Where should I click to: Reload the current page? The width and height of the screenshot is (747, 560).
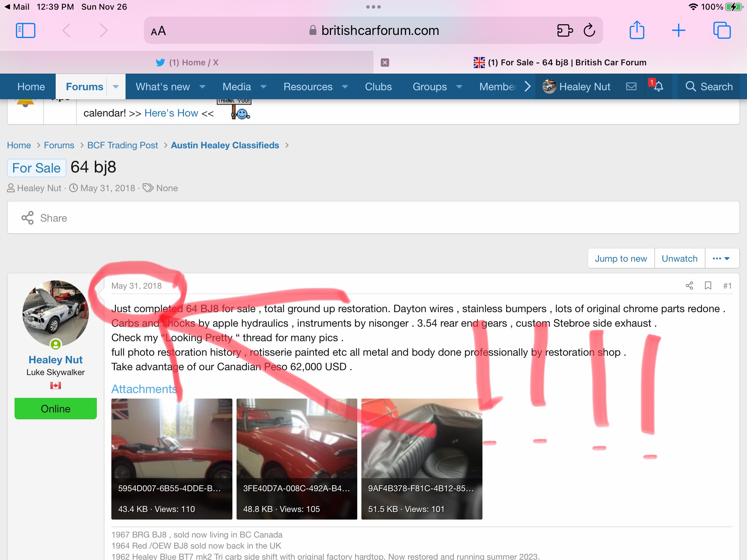[589, 30]
